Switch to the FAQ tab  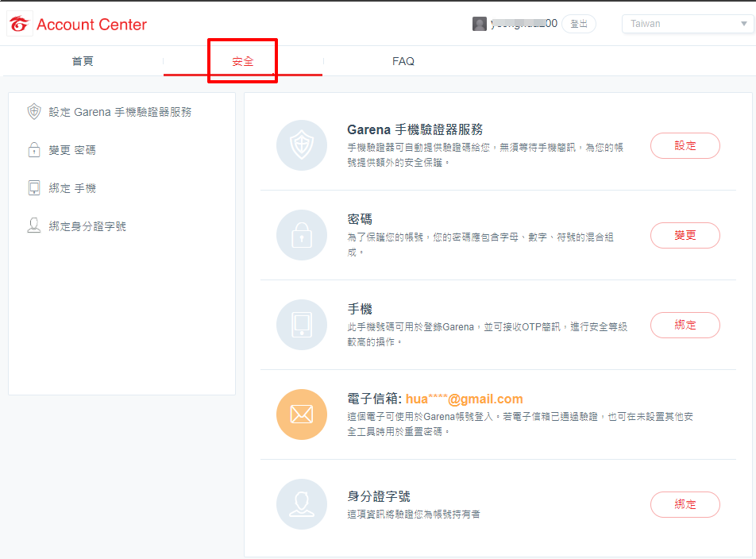[403, 61]
